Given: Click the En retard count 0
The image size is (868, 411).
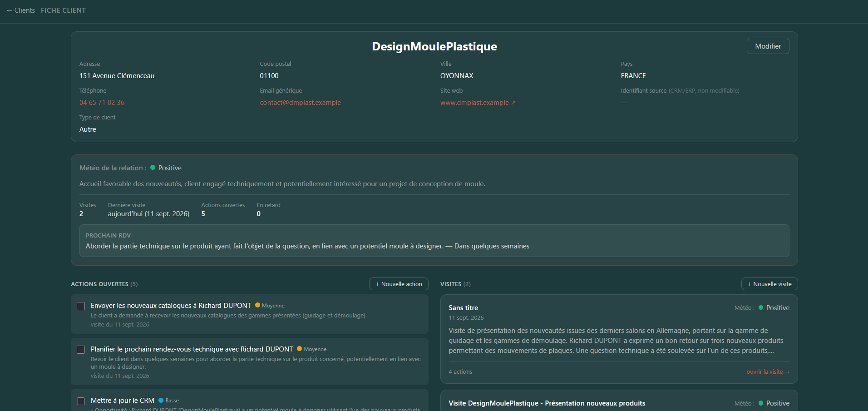Looking at the screenshot, I should (x=259, y=214).
